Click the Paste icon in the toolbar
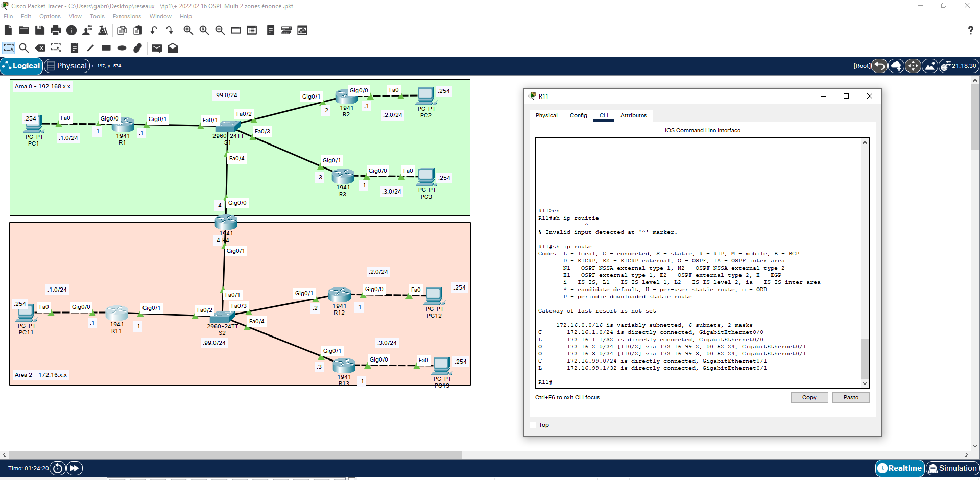The width and height of the screenshot is (980, 480). 138,30
